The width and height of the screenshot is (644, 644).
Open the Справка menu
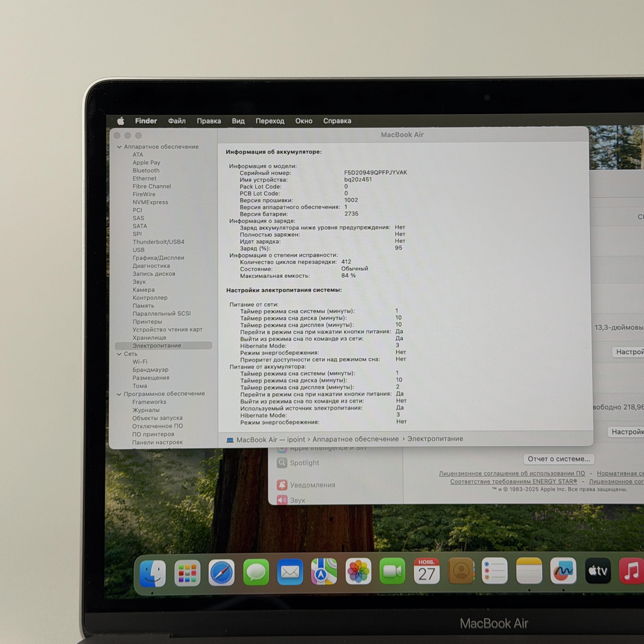[337, 121]
